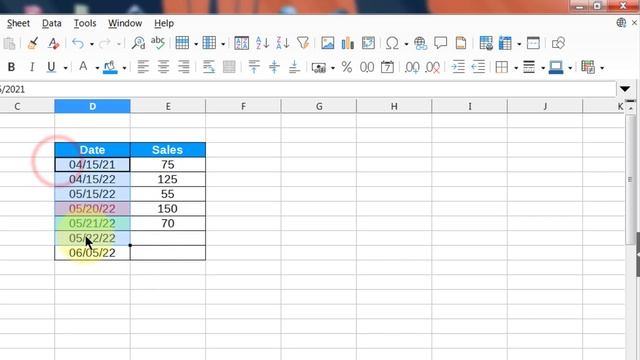Open the Sort dialog icon
Image resolution: width=640 pixels, height=360 pixels.
[x=242, y=43]
